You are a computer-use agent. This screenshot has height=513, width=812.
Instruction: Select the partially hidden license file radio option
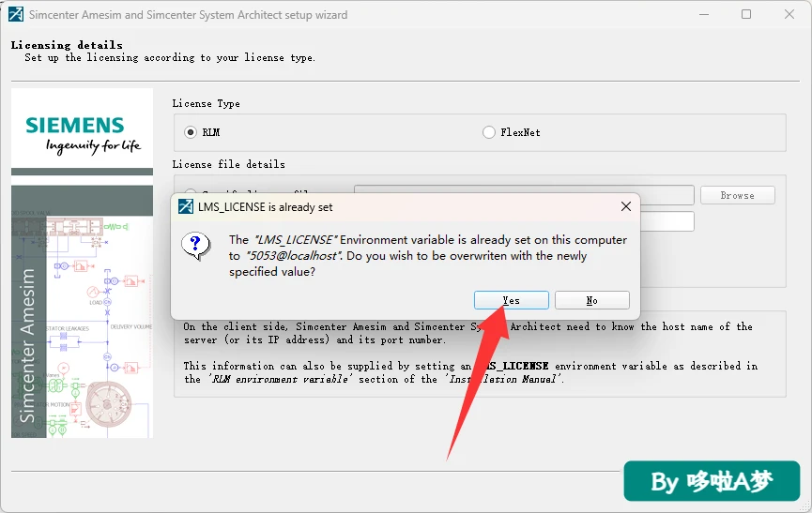pyautogui.click(x=191, y=190)
